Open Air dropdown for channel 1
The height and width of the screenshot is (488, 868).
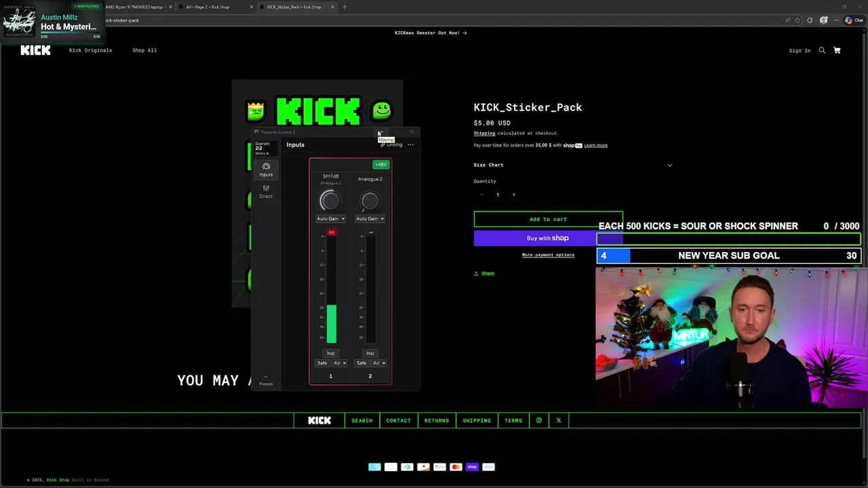pyautogui.click(x=340, y=363)
